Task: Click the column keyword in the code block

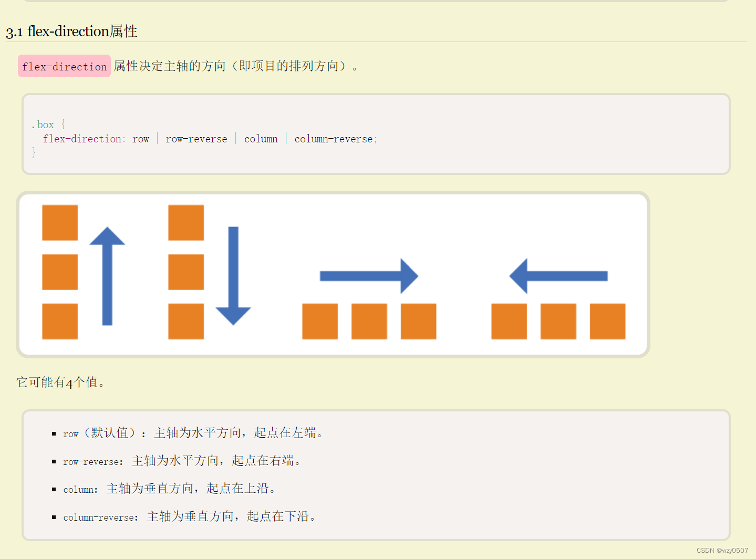Action: point(261,139)
